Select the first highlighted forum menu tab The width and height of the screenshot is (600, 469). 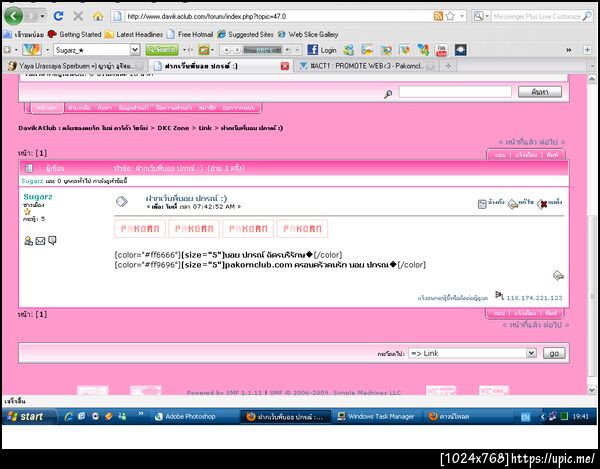point(47,108)
